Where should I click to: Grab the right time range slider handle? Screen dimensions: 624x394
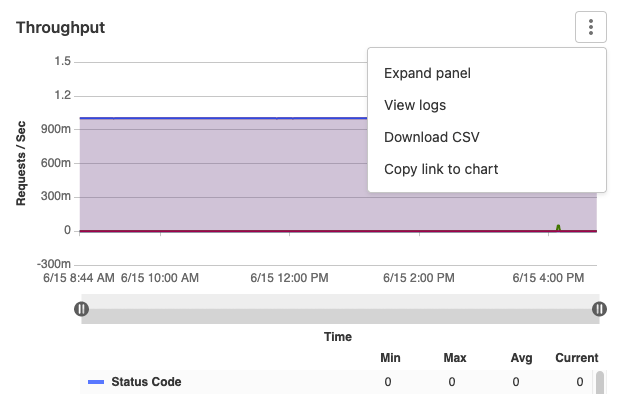[599, 309]
